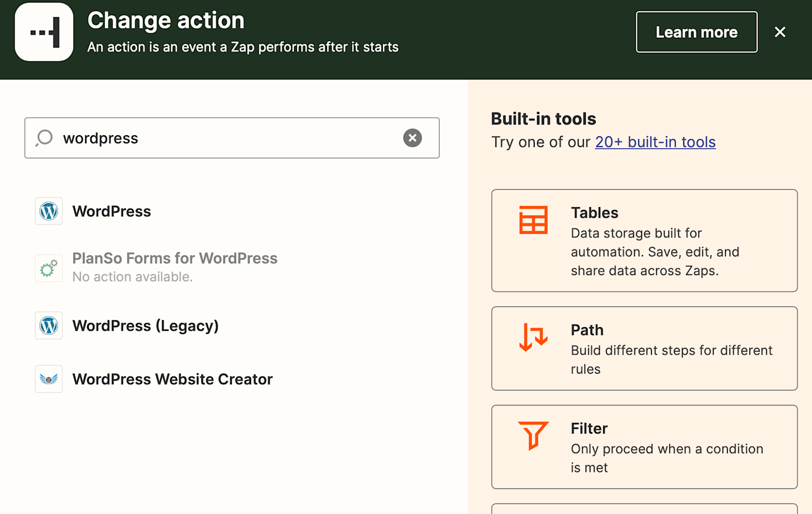Click the orange Filter funnel icon
The image size is (812, 514).
(533, 435)
